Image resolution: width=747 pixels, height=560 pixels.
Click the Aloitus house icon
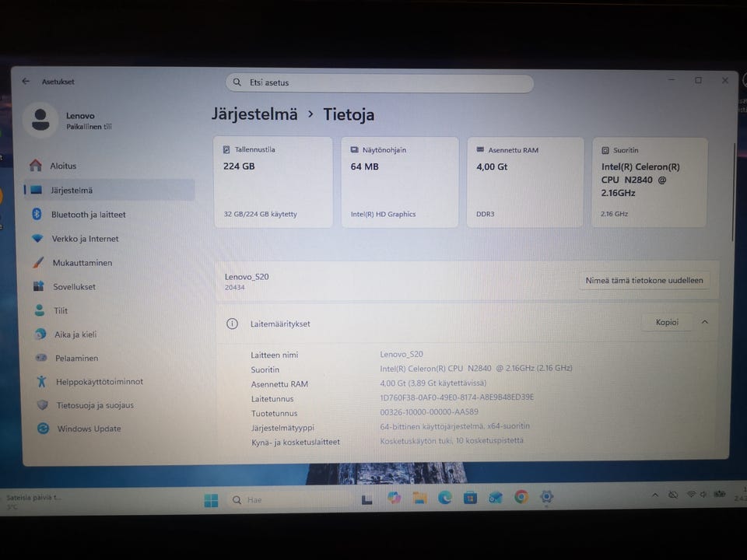(36, 165)
